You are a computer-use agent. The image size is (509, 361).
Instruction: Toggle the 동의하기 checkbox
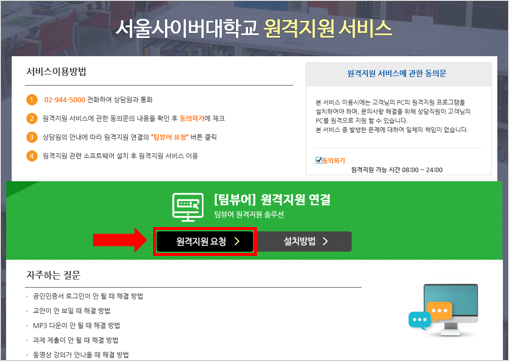tap(319, 160)
